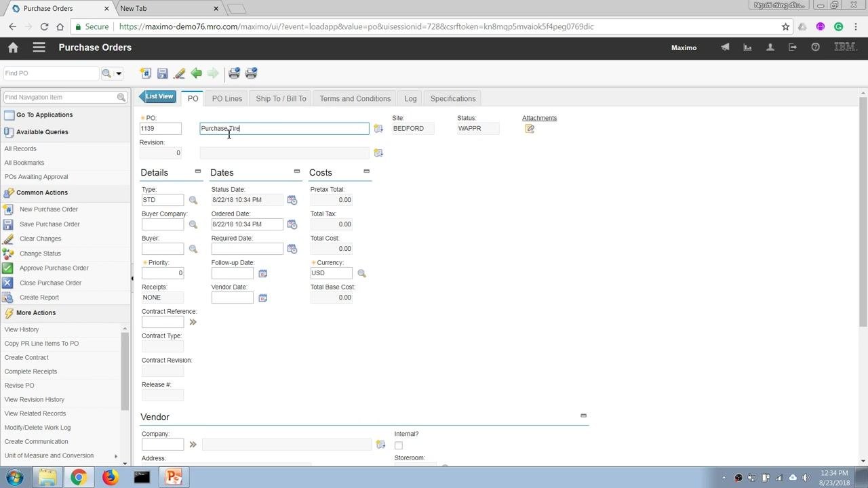Viewport: 868px width, 488px height.
Task: Switch to the Ship To / Bill To tab
Action: coord(281,98)
